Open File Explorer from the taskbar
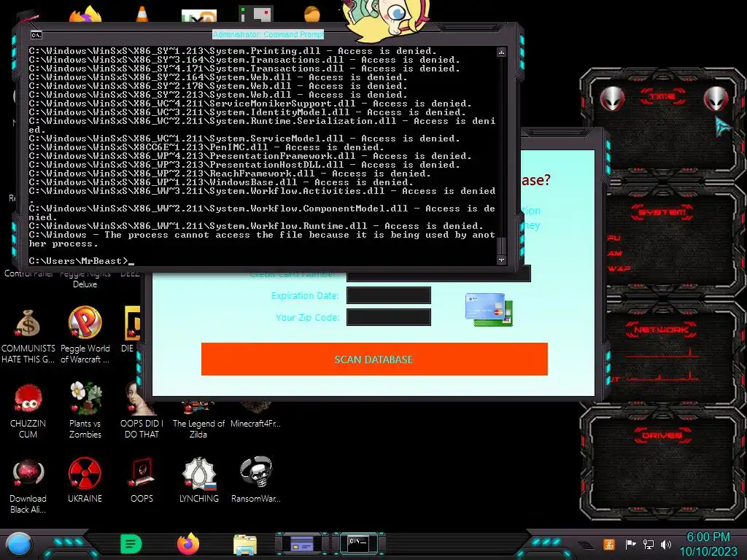747x560 pixels. [245, 545]
